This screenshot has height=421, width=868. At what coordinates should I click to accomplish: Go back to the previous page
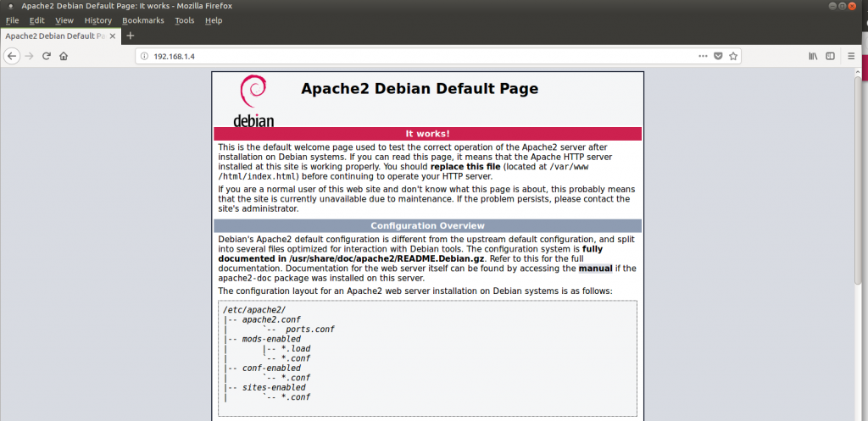pos(12,56)
